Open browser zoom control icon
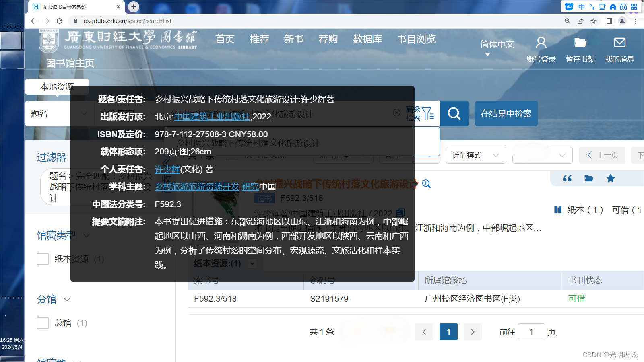Viewport: 644px width, 362px height. [568, 21]
